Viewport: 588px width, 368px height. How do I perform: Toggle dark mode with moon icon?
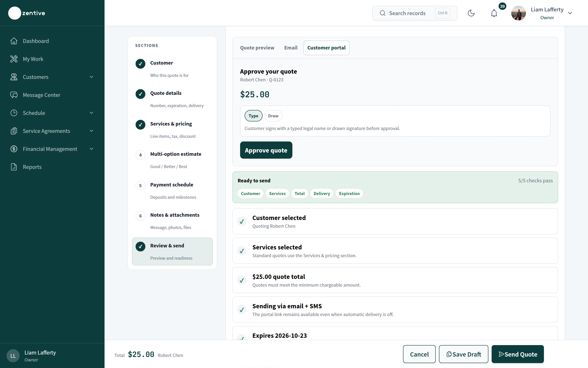[x=471, y=13]
